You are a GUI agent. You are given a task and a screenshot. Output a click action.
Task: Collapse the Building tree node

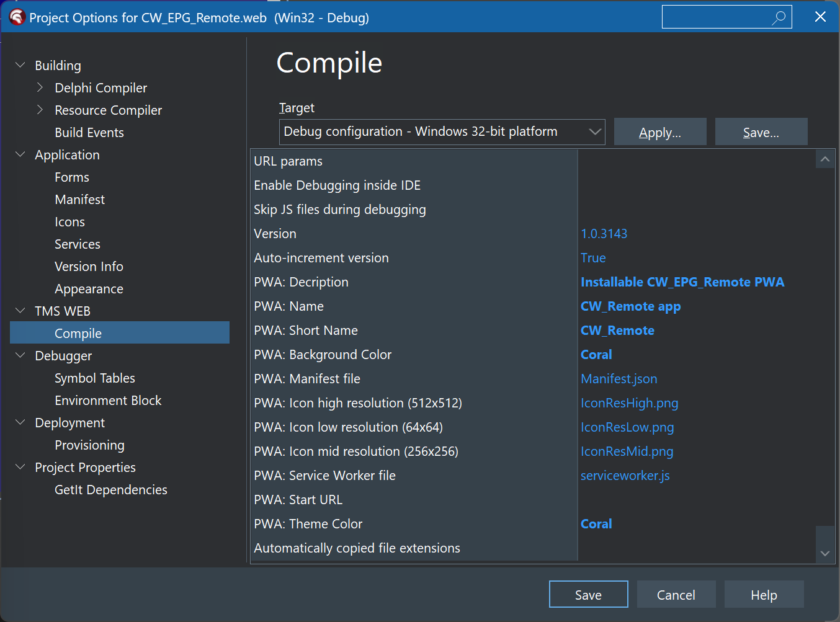20,65
